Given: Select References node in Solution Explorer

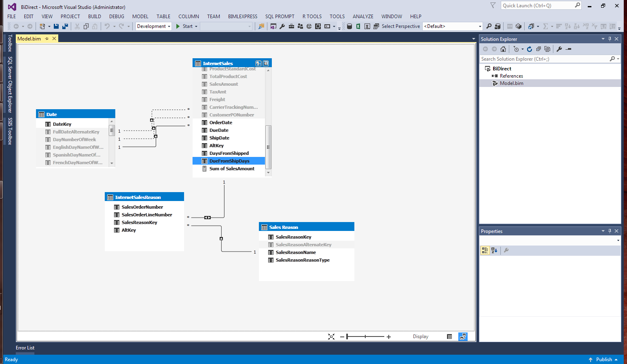Looking at the screenshot, I should pos(511,76).
